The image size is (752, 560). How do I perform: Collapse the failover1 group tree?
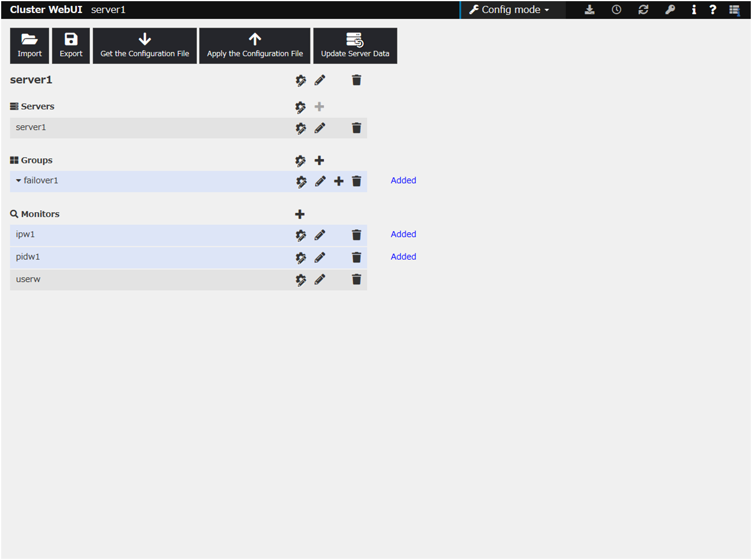pos(18,181)
